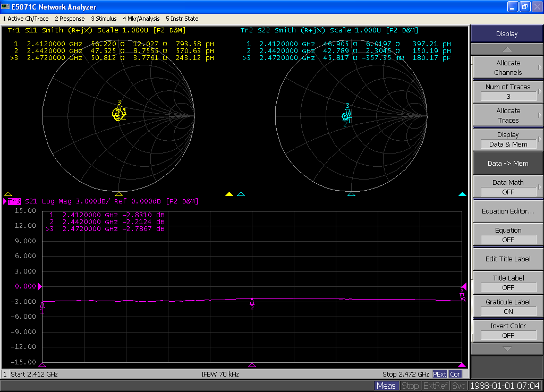Click the ExtRef status indicator

[x=435, y=386]
